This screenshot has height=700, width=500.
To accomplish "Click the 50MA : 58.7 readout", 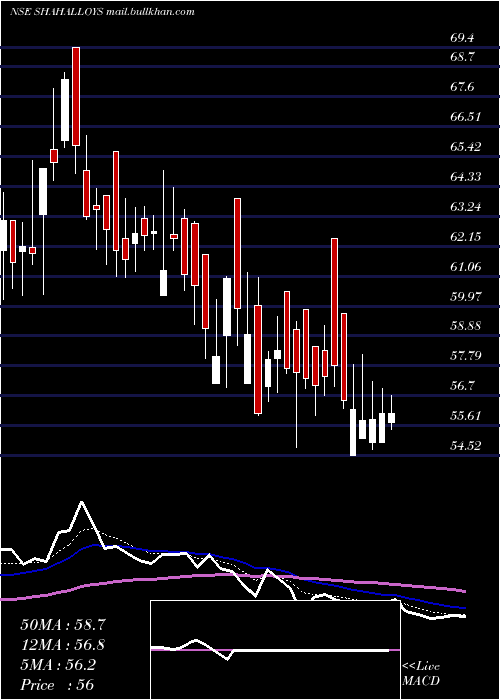I will (x=63, y=625).
